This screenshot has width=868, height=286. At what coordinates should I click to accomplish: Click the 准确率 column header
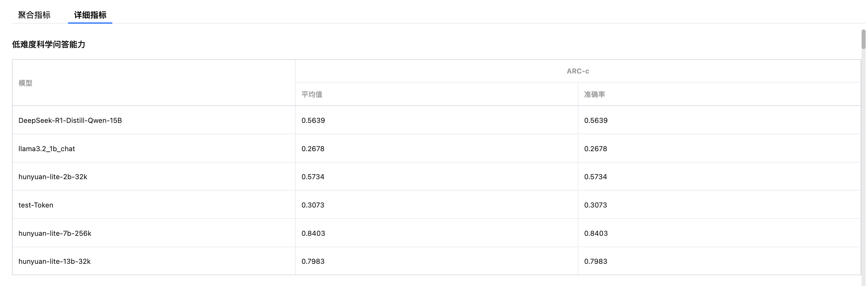click(594, 95)
